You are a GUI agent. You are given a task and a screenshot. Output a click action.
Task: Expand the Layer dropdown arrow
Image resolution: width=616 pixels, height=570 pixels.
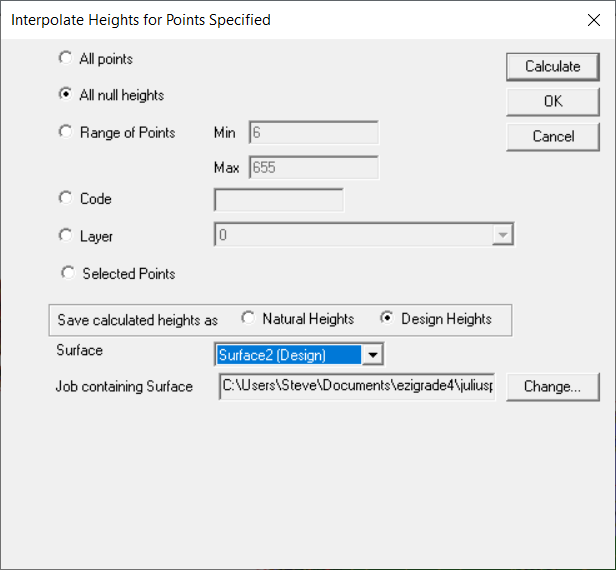tap(503, 235)
